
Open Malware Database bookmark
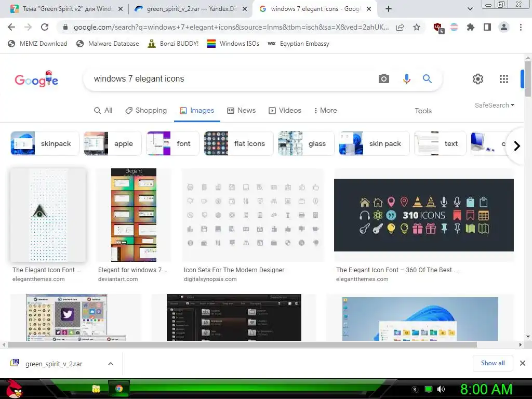[108, 44]
